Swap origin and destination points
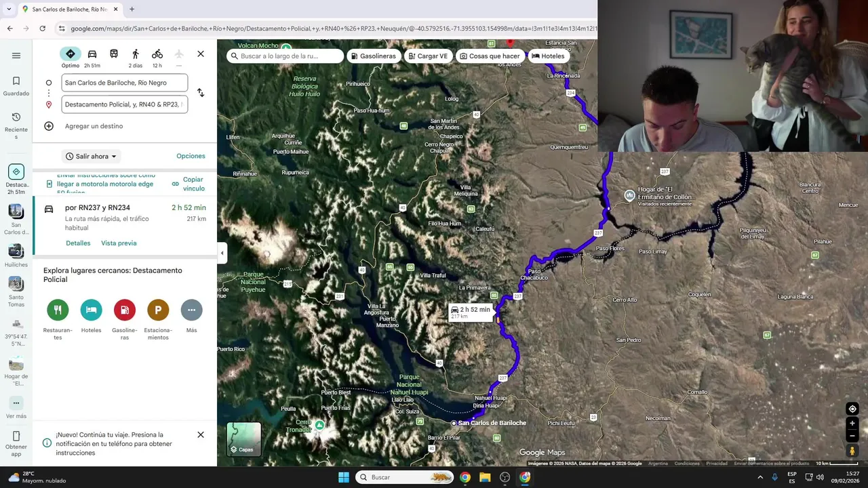 201,93
